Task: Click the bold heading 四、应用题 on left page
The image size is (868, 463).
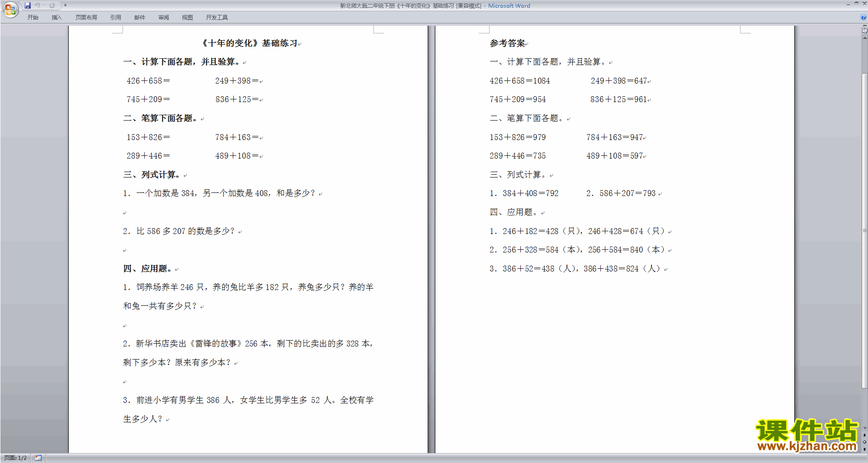Action: pyautogui.click(x=148, y=269)
